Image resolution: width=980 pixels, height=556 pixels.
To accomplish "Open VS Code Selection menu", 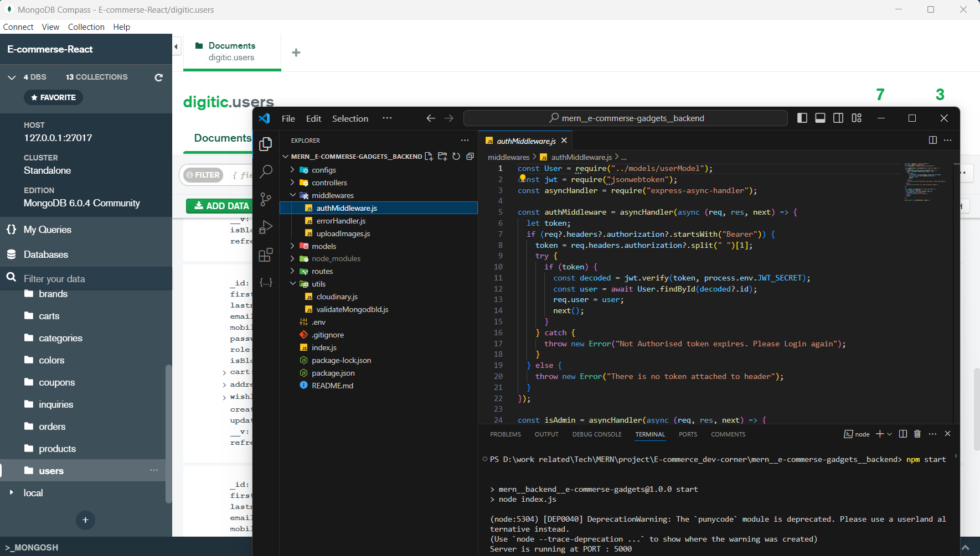I will click(x=350, y=118).
